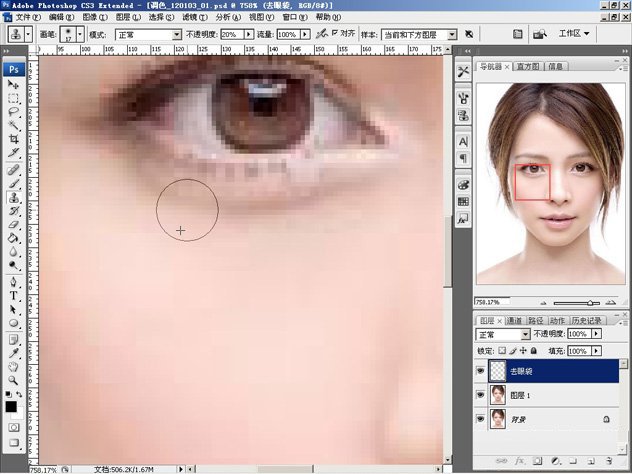Open the 样本 sample source dropdown

pyautogui.click(x=419, y=34)
